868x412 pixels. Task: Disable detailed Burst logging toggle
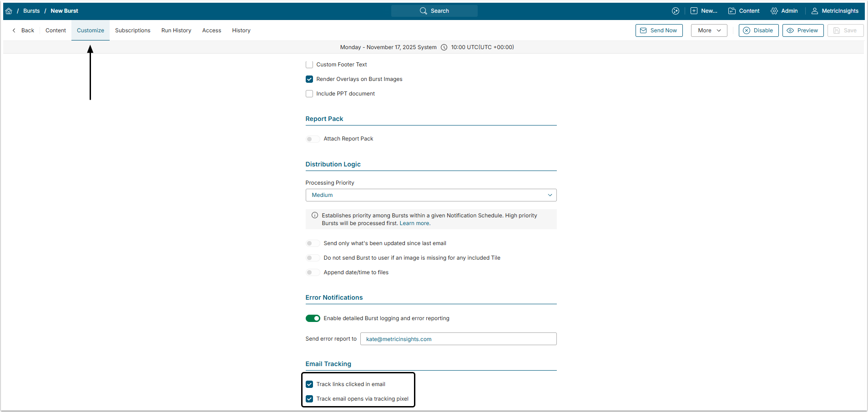(313, 318)
